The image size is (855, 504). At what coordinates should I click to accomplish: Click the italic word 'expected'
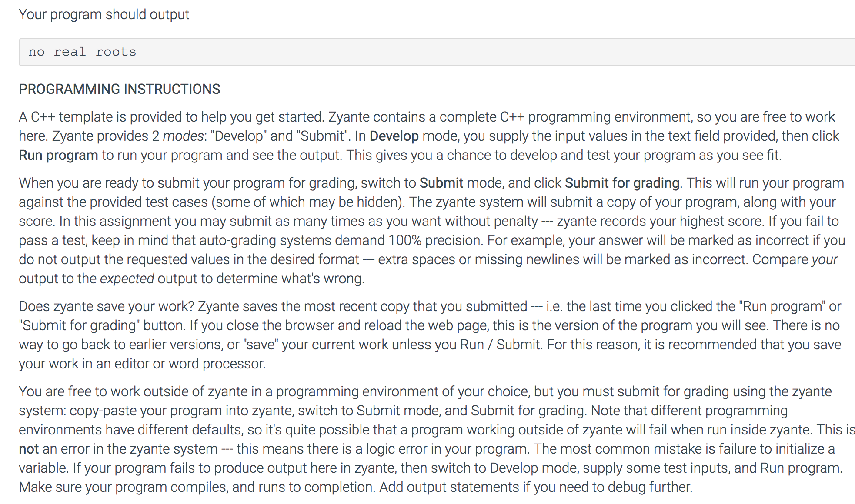coord(127,279)
